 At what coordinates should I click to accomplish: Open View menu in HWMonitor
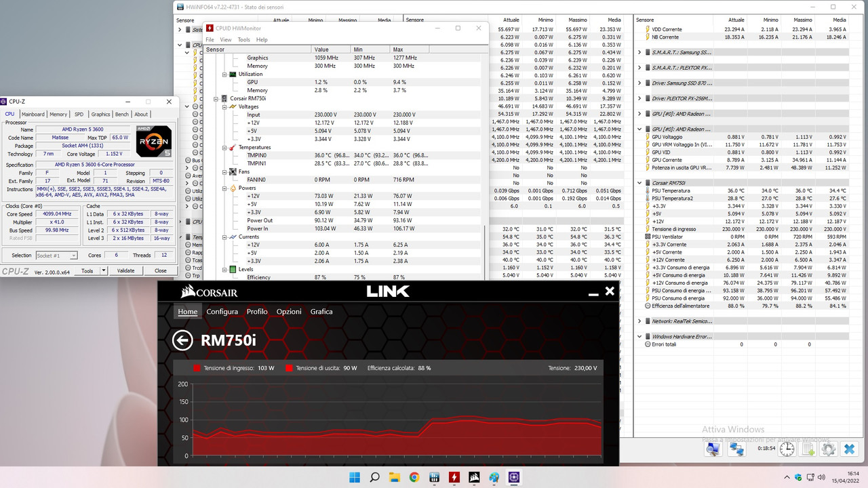click(x=226, y=40)
